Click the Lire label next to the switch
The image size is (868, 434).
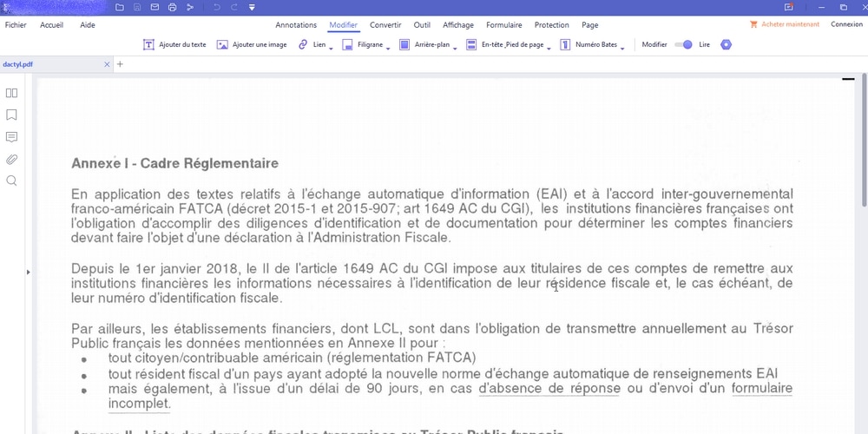(704, 45)
